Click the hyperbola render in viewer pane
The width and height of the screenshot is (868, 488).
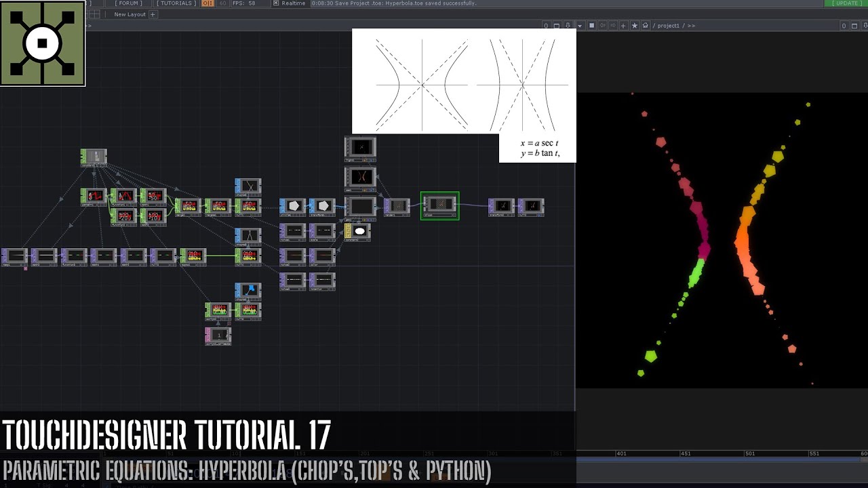722,240
